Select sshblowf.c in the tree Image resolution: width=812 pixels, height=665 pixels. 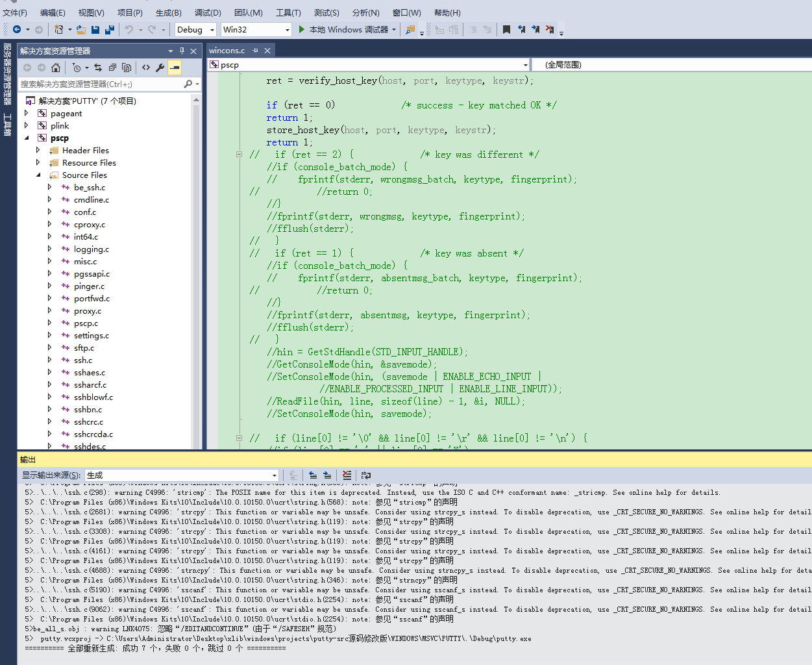[x=93, y=397]
